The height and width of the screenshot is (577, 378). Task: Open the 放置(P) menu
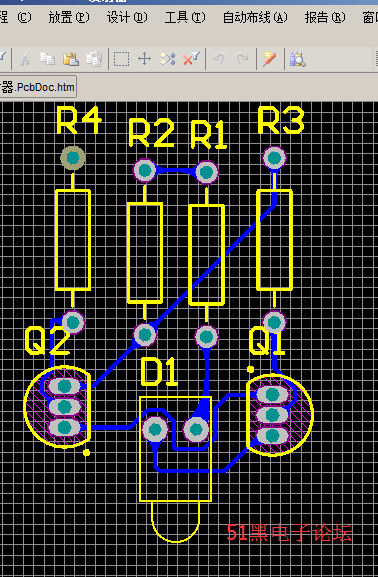tap(69, 17)
